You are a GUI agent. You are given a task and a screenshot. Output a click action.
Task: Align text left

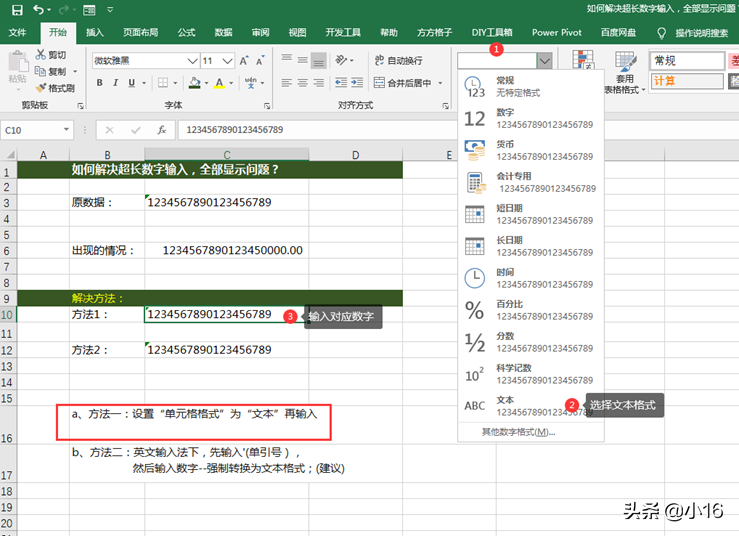[x=287, y=83]
